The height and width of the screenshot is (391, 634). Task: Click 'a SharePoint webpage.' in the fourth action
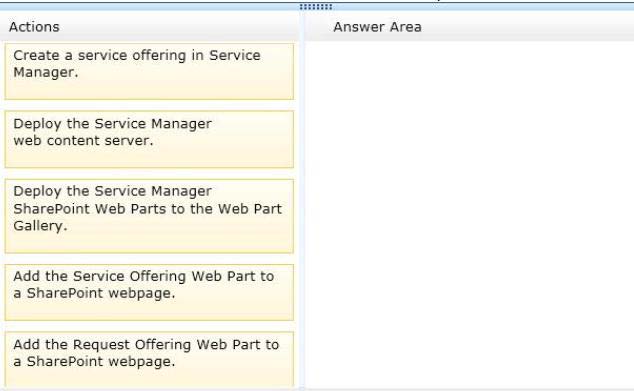(x=94, y=293)
